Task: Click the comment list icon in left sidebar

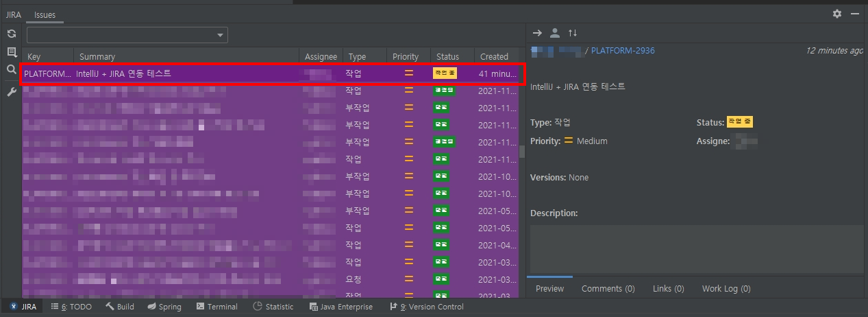Action: coord(11,52)
